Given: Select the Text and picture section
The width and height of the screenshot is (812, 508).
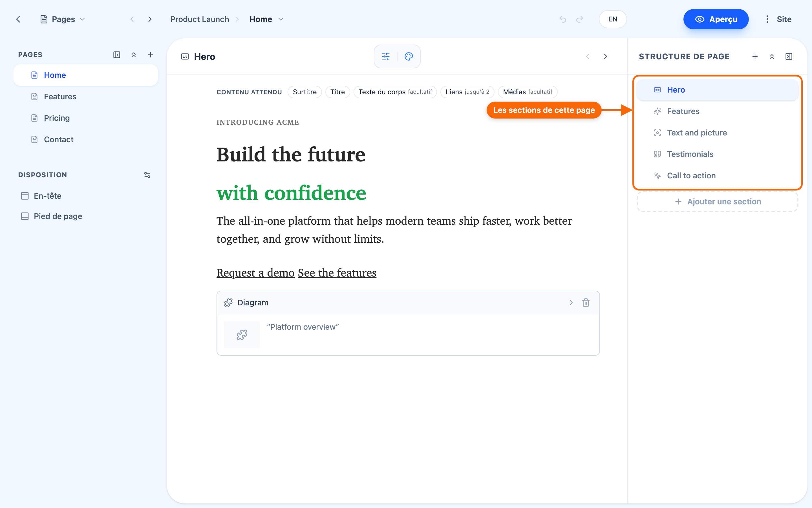Looking at the screenshot, I should tap(717, 133).
